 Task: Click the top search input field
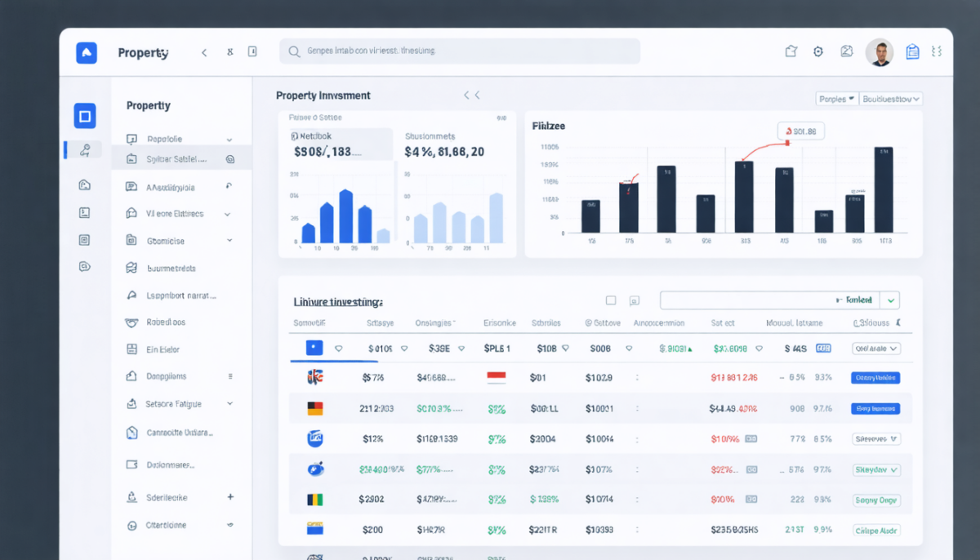pyautogui.click(x=460, y=51)
